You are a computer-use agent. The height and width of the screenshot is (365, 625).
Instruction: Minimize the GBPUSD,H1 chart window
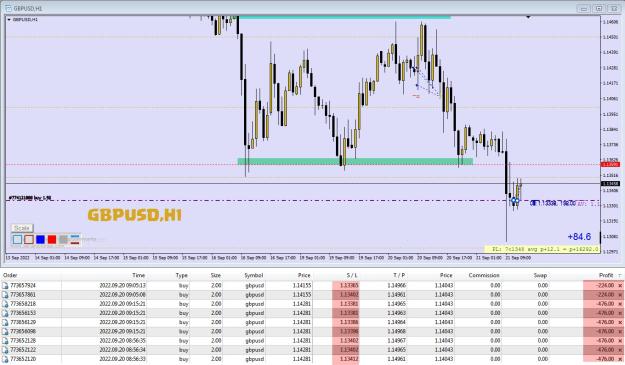pyautogui.click(x=584, y=8)
